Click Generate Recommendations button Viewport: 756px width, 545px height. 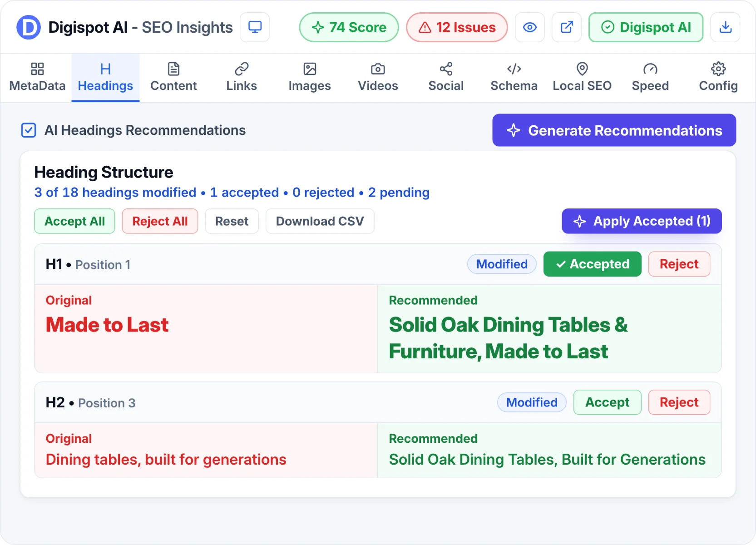click(x=614, y=130)
